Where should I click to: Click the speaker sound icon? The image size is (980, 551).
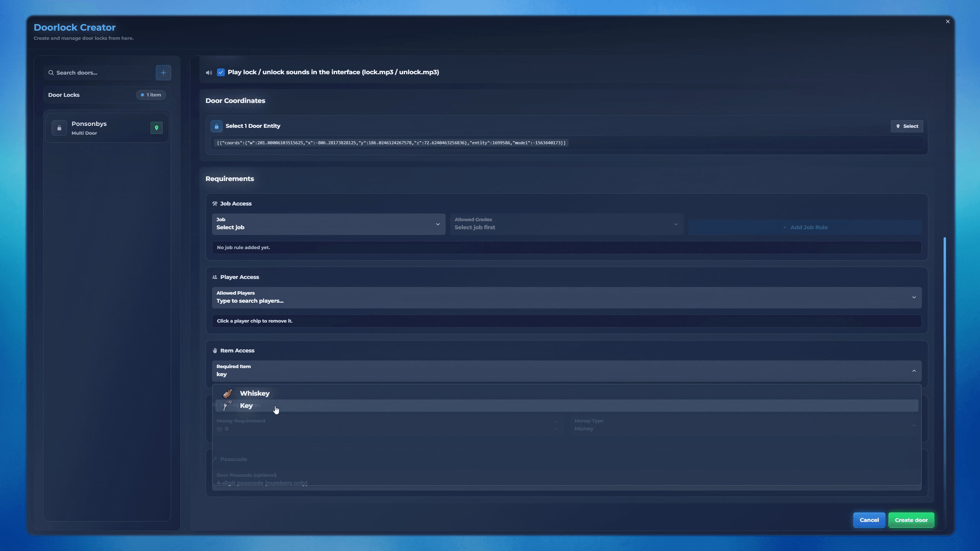(209, 72)
